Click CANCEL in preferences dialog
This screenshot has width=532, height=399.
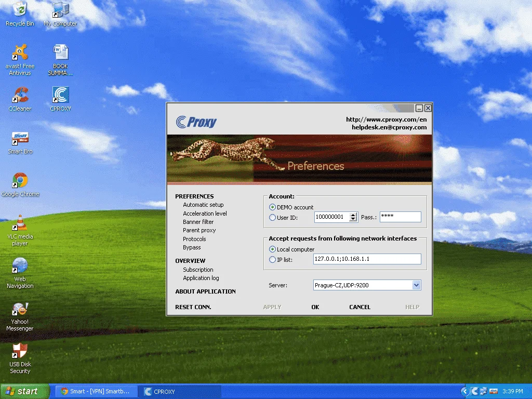(360, 307)
